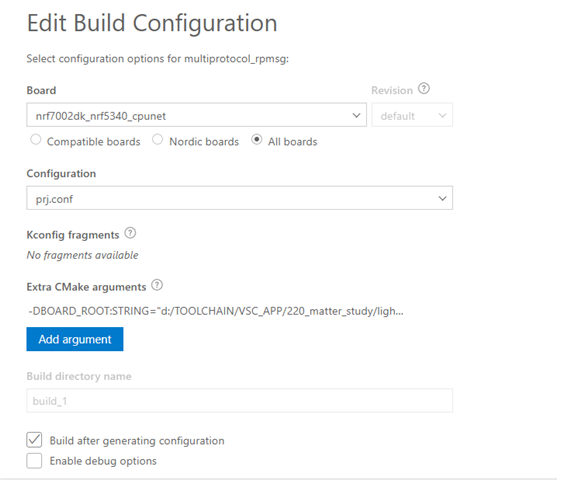
Task: Click the Enable debug options label
Action: tap(103, 461)
